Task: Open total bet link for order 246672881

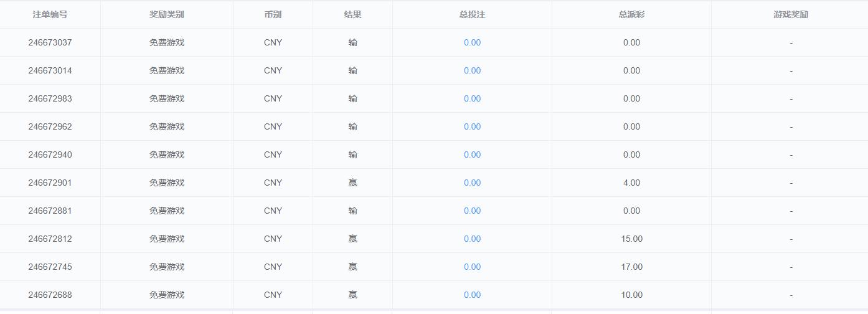Action: coord(472,211)
